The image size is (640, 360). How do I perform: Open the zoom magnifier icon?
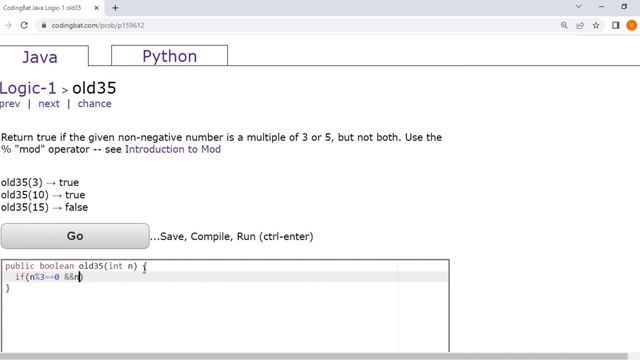[564, 25]
